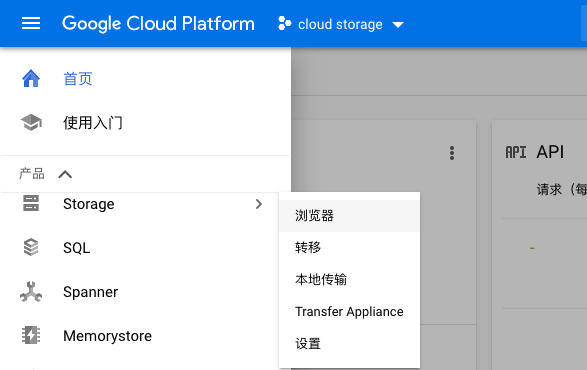Click the Storage product icon
This screenshot has height=370, width=587.
(31, 203)
